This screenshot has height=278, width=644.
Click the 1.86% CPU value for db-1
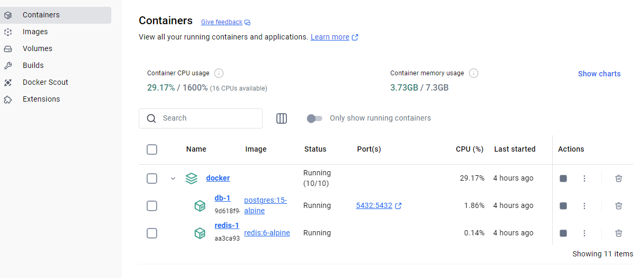pyautogui.click(x=474, y=205)
